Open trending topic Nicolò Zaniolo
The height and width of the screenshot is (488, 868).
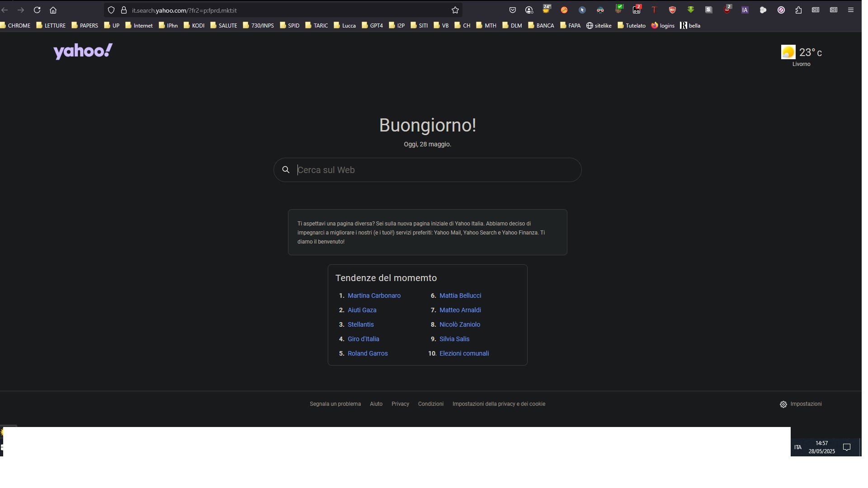point(460,324)
